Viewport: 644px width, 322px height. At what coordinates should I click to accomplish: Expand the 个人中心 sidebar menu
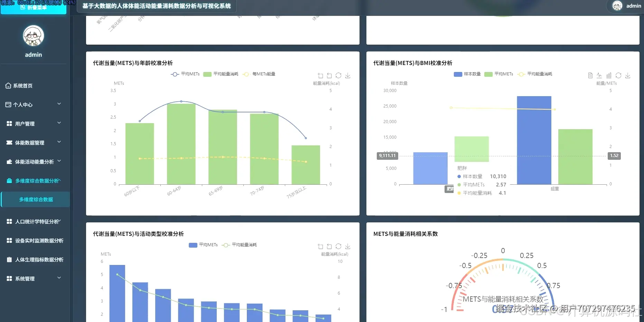click(34, 104)
